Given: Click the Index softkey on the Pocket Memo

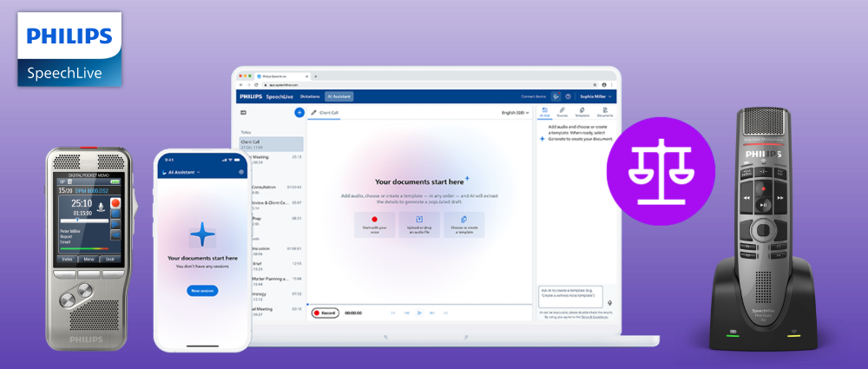Looking at the screenshot, I should pos(67,259).
